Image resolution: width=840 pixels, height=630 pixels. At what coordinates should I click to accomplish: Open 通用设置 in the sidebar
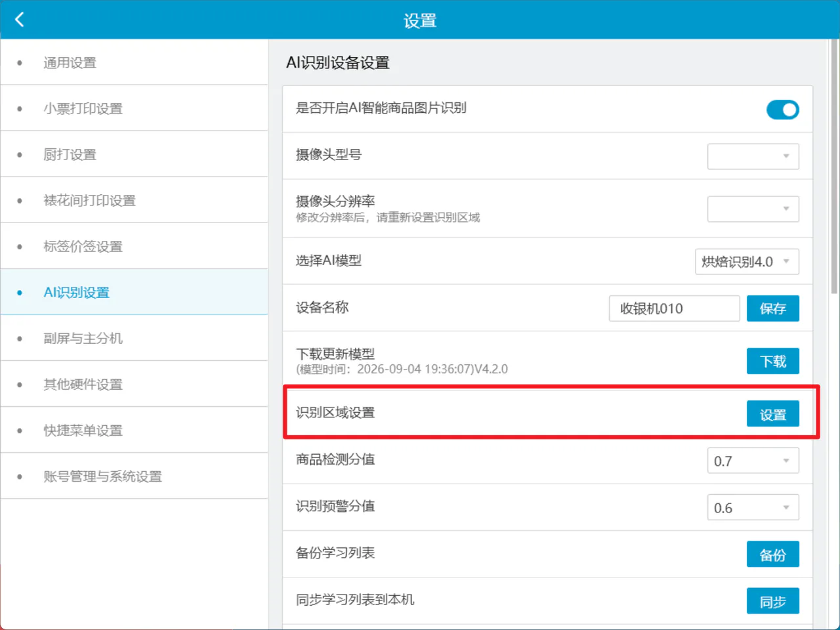coord(134,62)
